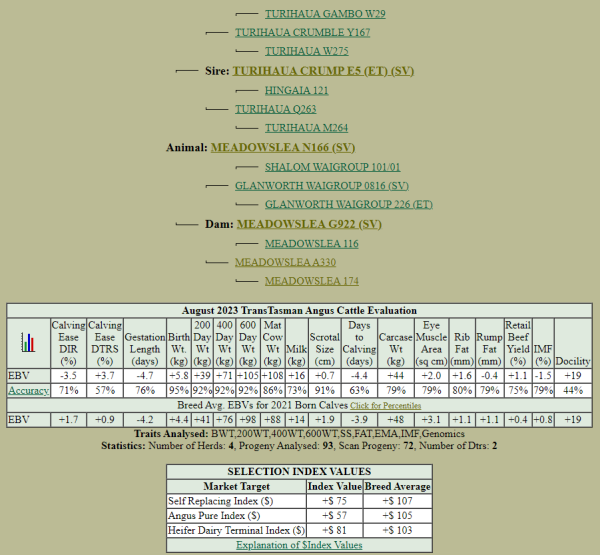
Task: Select the Calving Ease DIR (%) column header
Action: point(68,343)
